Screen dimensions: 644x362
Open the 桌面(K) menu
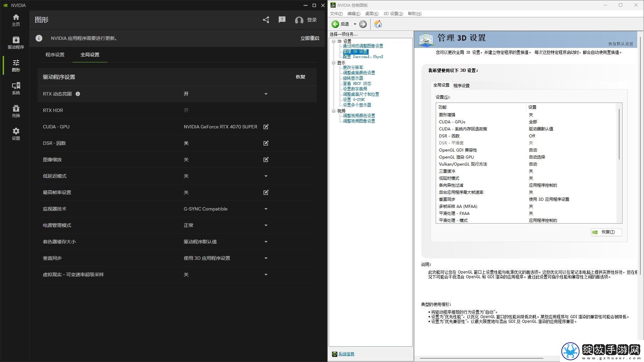(x=372, y=14)
